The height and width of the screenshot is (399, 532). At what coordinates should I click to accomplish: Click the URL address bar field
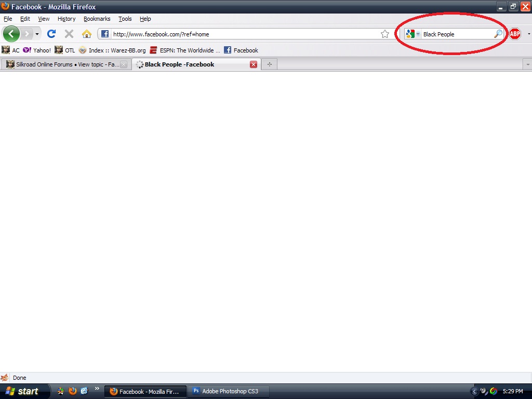(x=244, y=34)
